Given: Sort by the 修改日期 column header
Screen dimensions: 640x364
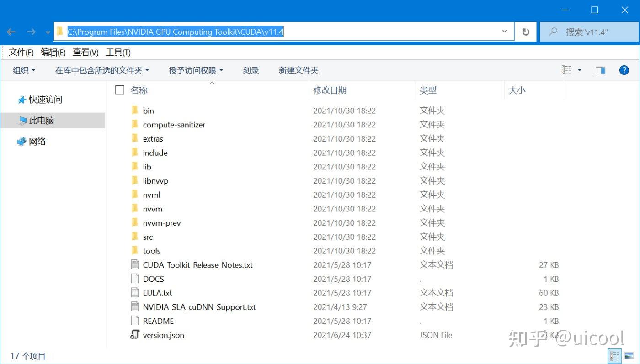Looking at the screenshot, I should coord(330,90).
